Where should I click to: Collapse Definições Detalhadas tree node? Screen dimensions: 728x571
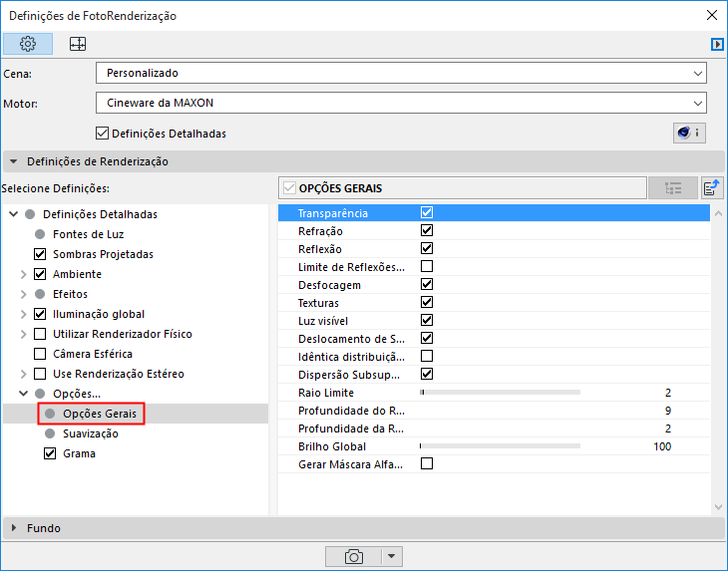(x=14, y=214)
